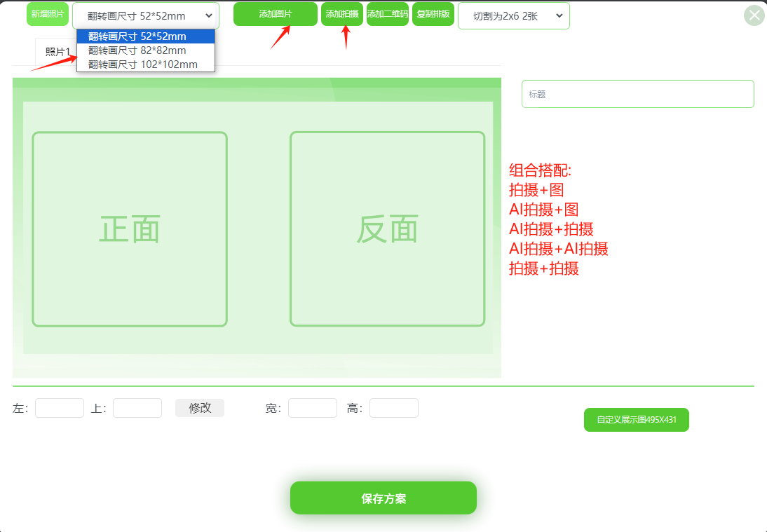Click the 宽 width input field

[313, 408]
